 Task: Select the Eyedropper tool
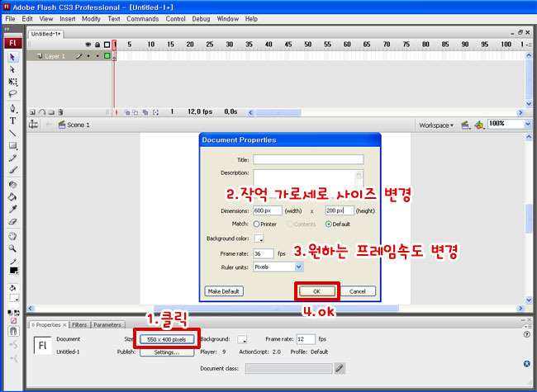(12, 209)
